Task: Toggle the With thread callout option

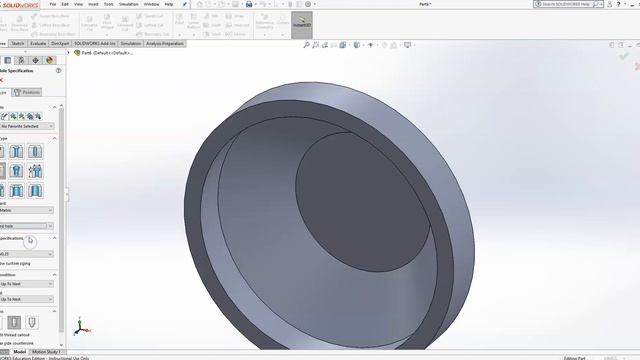Action: click(x=15, y=335)
